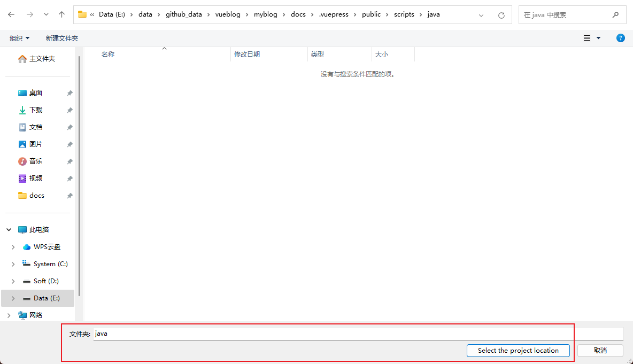Screen dimensions: 633x364
Task: Navigate to vueblog breadcrumb
Action: 228,14
